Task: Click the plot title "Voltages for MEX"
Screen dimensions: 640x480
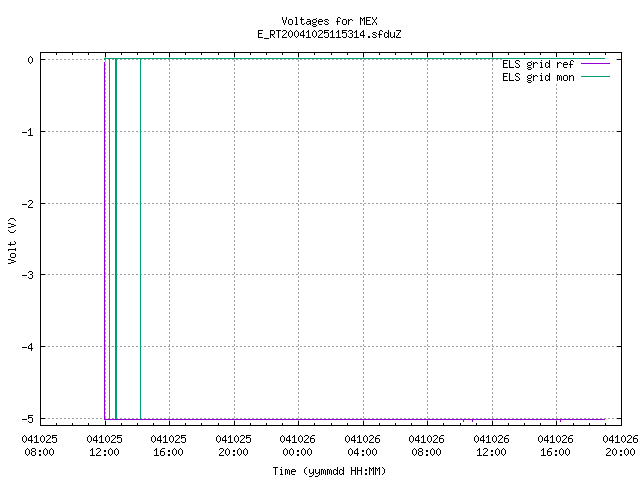Action: [x=329, y=21]
